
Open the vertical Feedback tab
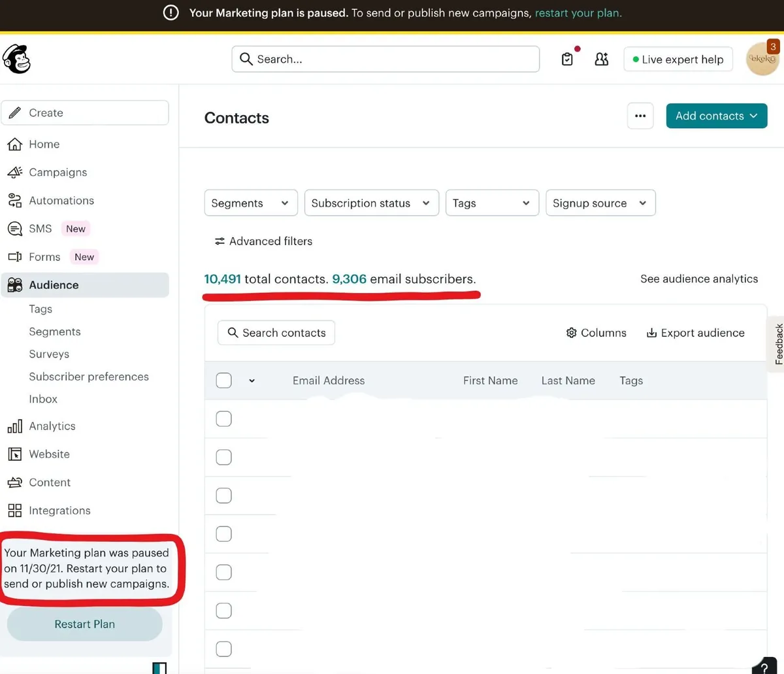click(x=778, y=344)
